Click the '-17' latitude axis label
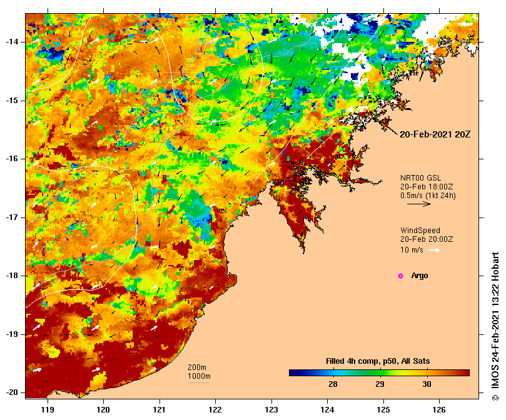Viewport: 506px width, 420px height. (x=12, y=217)
